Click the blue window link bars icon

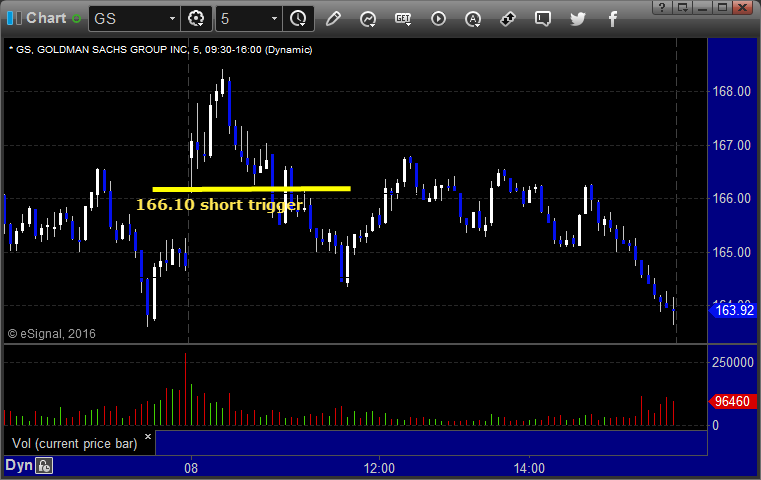(x=15, y=18)
